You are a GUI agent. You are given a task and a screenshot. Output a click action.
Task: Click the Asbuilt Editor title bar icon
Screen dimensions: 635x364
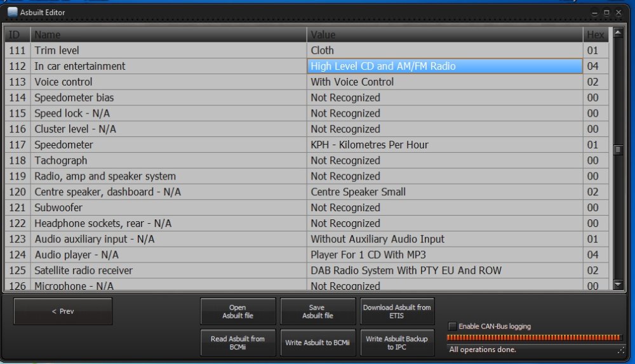coord(13,12)
